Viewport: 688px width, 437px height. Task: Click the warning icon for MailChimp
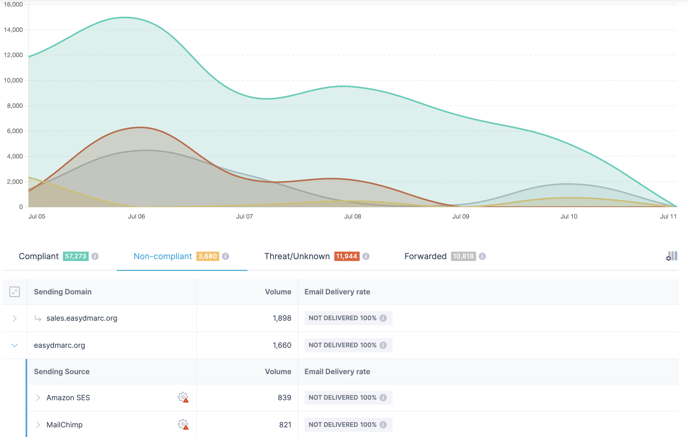click(x=183, y=425)
